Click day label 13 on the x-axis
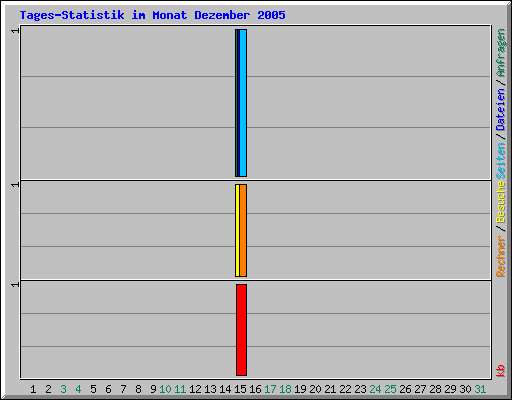 [210, 389]
